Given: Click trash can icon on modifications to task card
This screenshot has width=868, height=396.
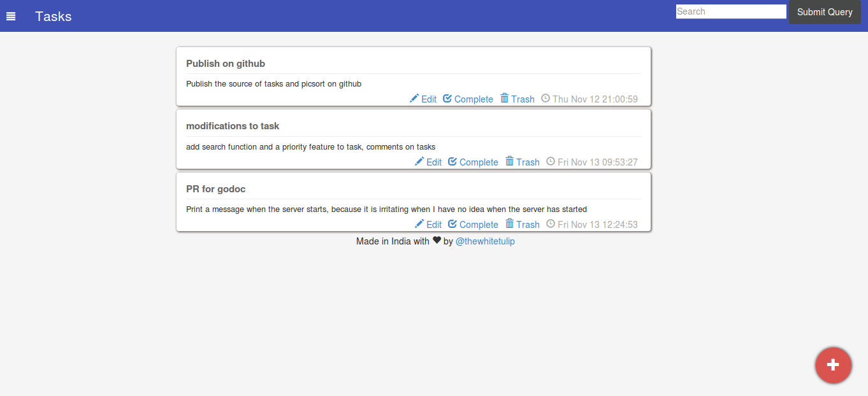Looking at the screenshot, I should click(x=510, y=161).
